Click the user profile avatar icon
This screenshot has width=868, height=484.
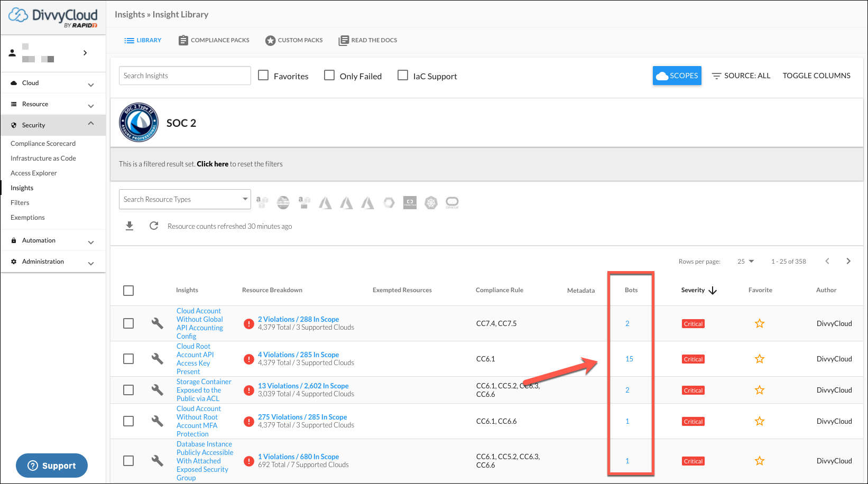(x=12, y=53)
